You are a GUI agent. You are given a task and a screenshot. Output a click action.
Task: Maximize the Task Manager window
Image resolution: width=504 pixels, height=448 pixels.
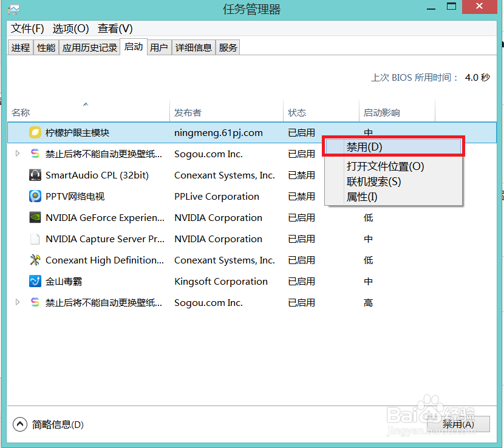[451, 7]
